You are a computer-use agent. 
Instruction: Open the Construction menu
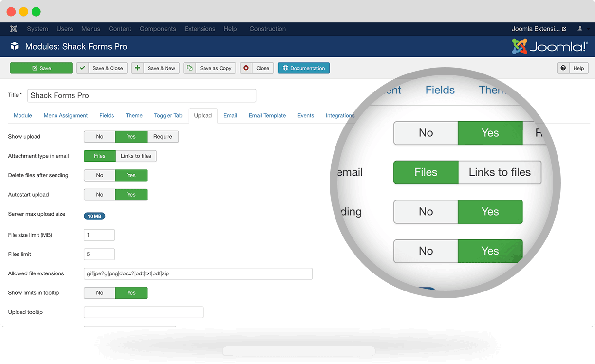click(267, 29)
